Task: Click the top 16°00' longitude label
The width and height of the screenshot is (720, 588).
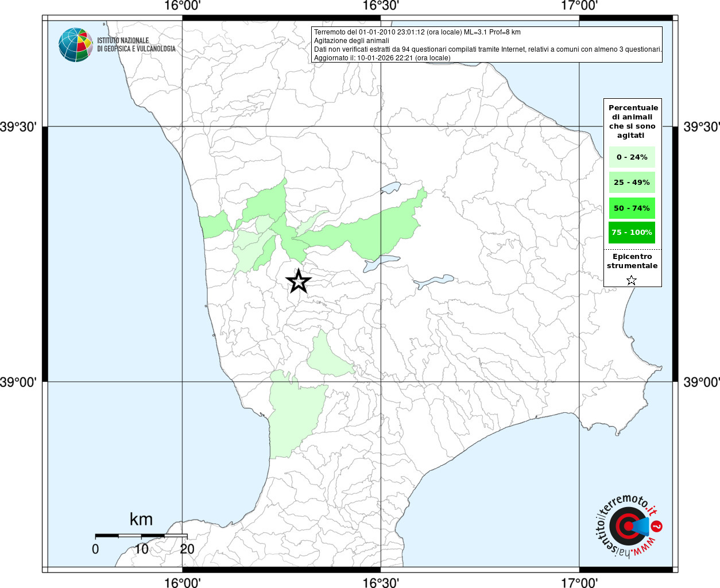Action: (x=182, y=6)
